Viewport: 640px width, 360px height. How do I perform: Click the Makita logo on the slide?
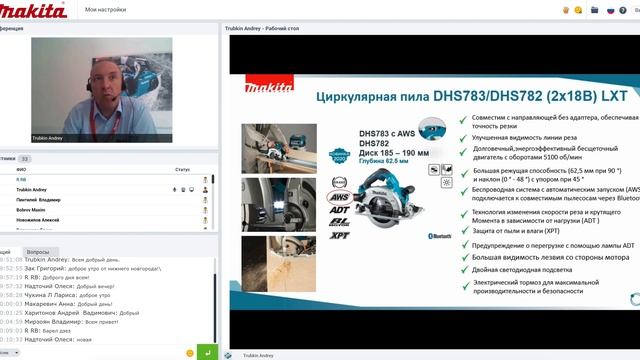point(269,84)
